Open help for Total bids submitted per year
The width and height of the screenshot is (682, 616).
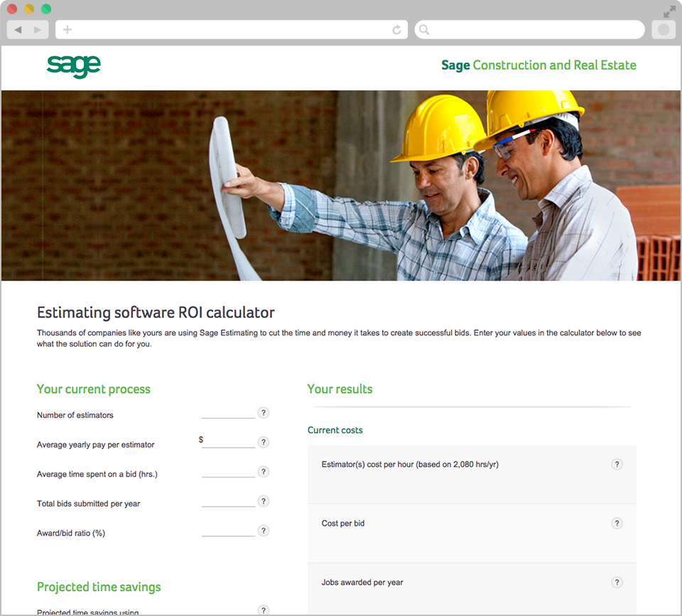tap(263, 501)
